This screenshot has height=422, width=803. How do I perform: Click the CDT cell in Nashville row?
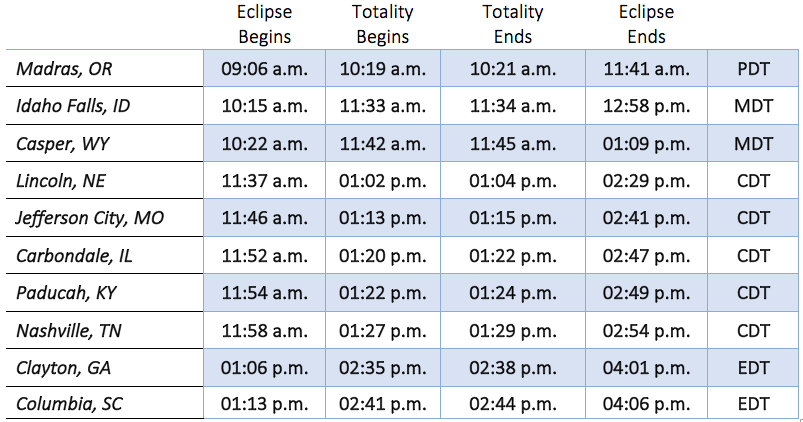click(x=753, y=330)
